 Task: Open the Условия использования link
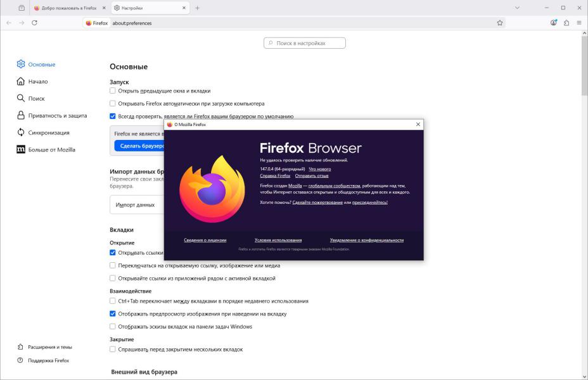pos(278,240)
